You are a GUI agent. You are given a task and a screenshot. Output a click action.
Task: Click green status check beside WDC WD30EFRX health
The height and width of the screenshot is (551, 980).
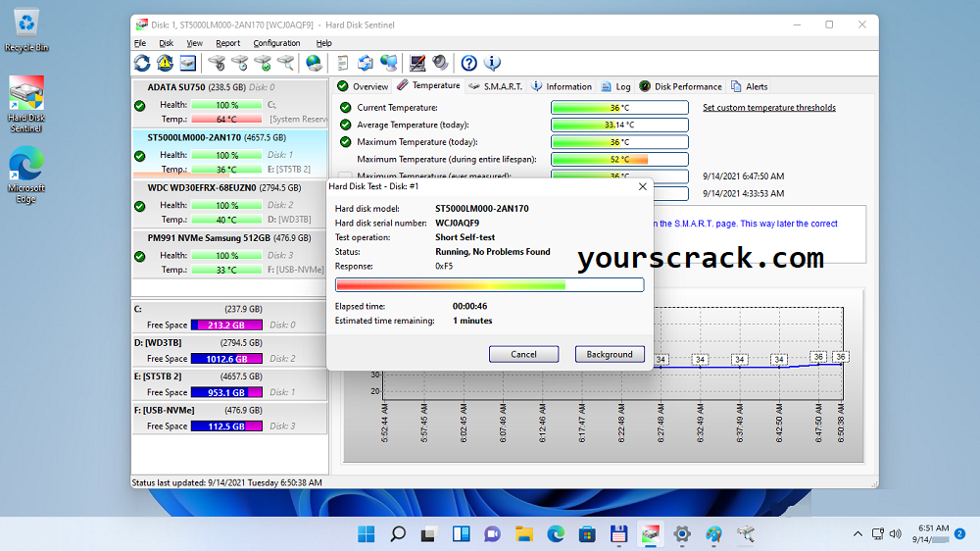pos(140,206)
